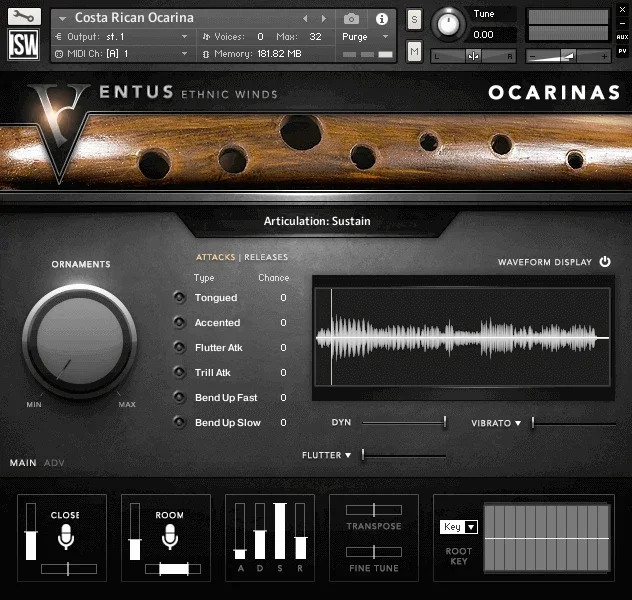Click the Memory icon
The image size is (632, 600).
[x=206, y=54]
